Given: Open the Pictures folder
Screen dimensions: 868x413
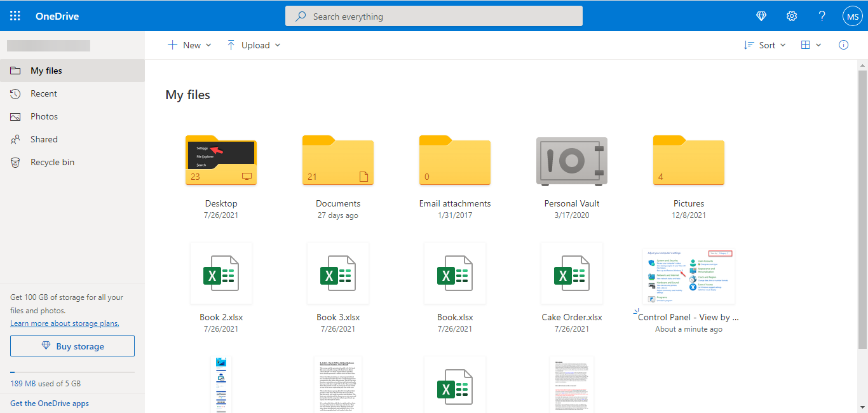Looking at the screenshot, I should point(689,160).
